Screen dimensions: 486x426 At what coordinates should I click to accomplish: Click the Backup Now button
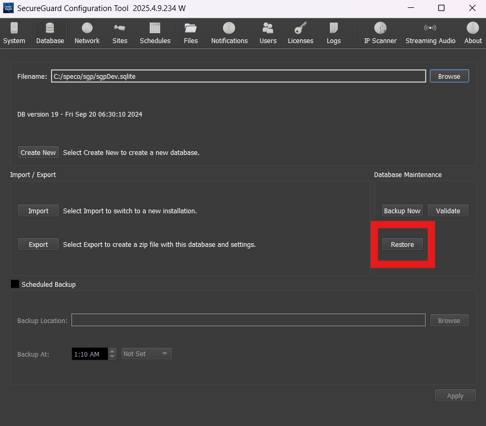402,211
